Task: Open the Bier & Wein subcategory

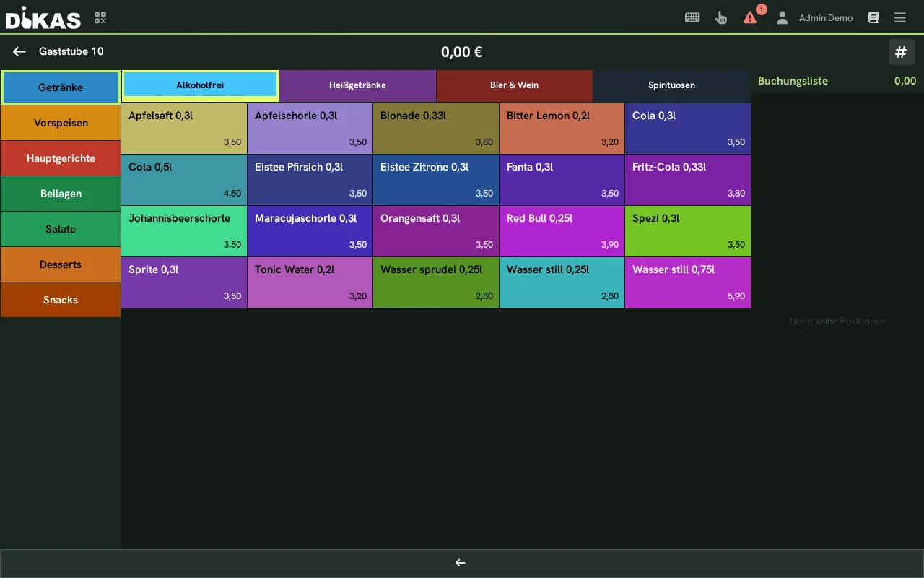Action: (515, 85)
